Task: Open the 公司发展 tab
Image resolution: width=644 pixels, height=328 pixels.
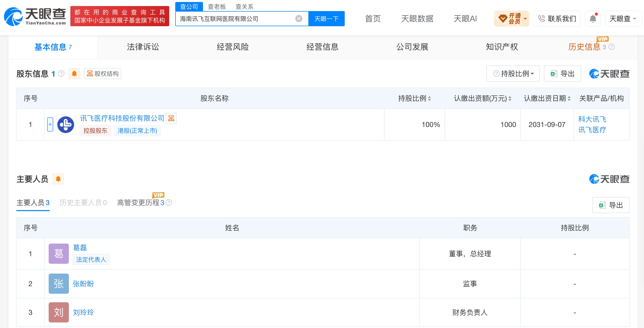Action: tap(412, 47)
